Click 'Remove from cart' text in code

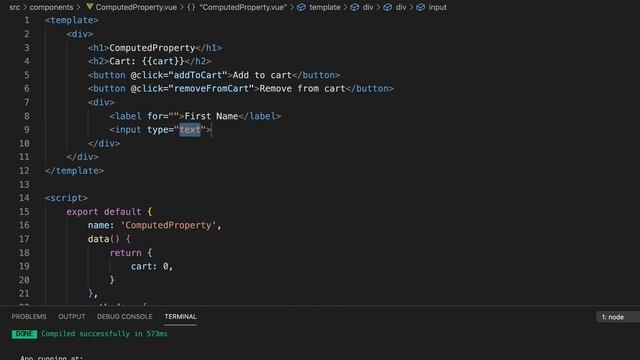(x=302, y=89)
